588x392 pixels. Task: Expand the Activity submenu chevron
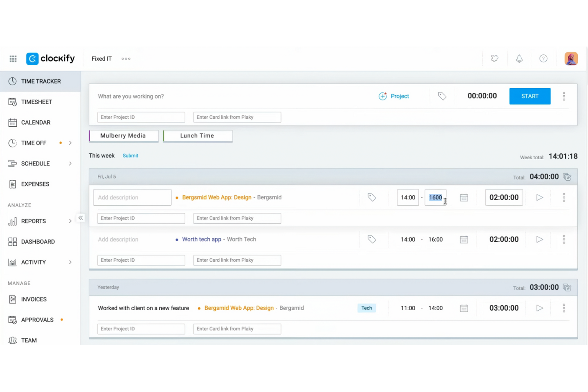pos(70,263)
